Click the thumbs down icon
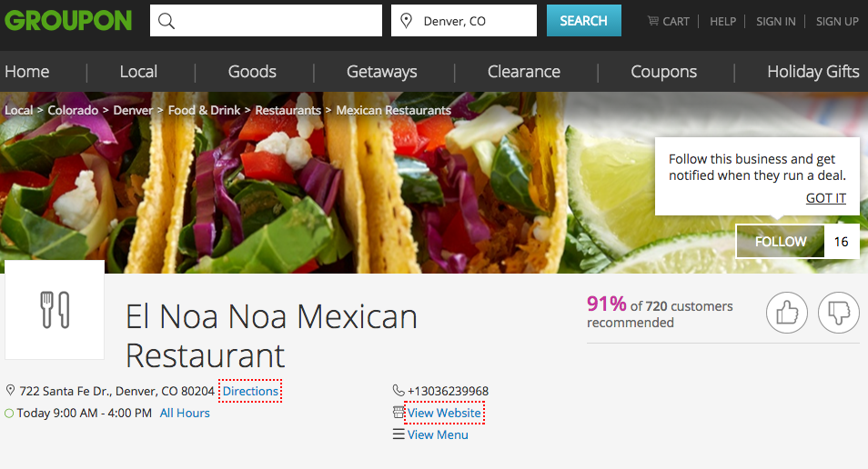Screen dimensions: 868x469 (x=839, y=313)
